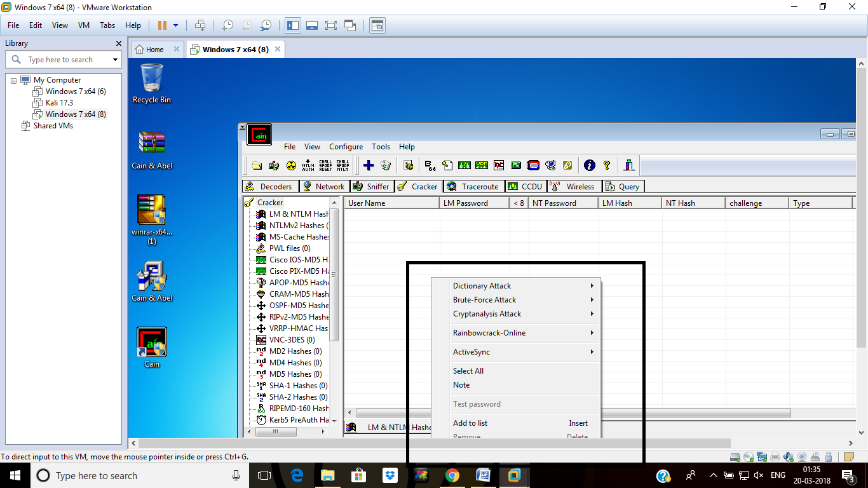Click the User Name column header
This screenshot has width=868, height=488.
tap(392, 203)
